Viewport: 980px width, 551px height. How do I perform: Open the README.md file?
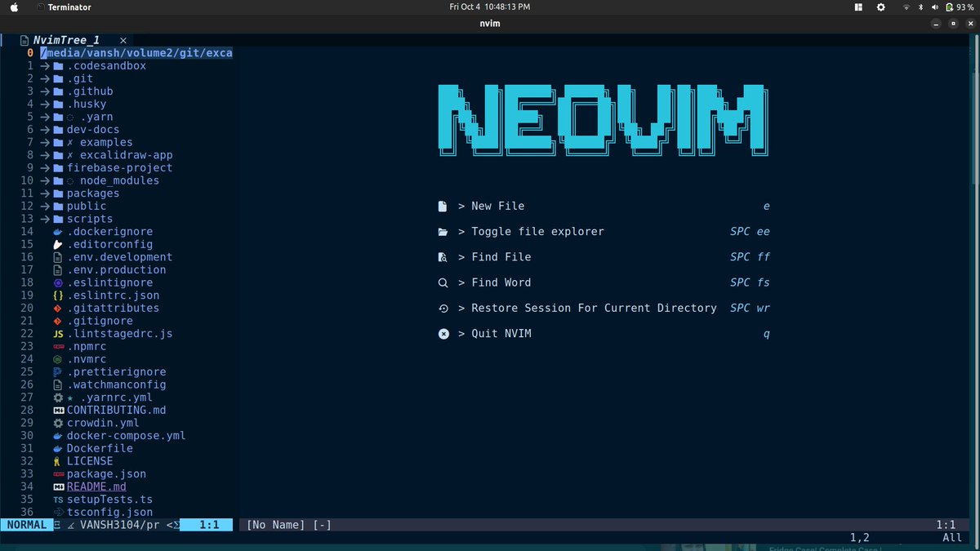tap(96, 487)
